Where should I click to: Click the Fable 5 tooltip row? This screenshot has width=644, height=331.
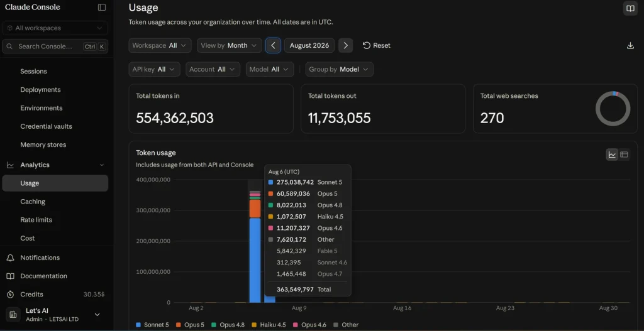pos(308,251)
